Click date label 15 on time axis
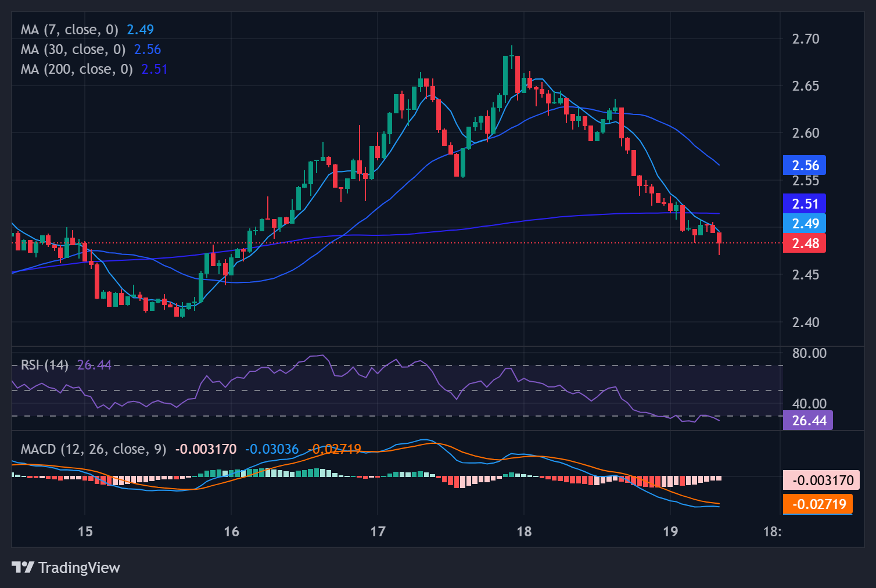The height and width of the screenshot is (588, 876). [x=85, y=532]
